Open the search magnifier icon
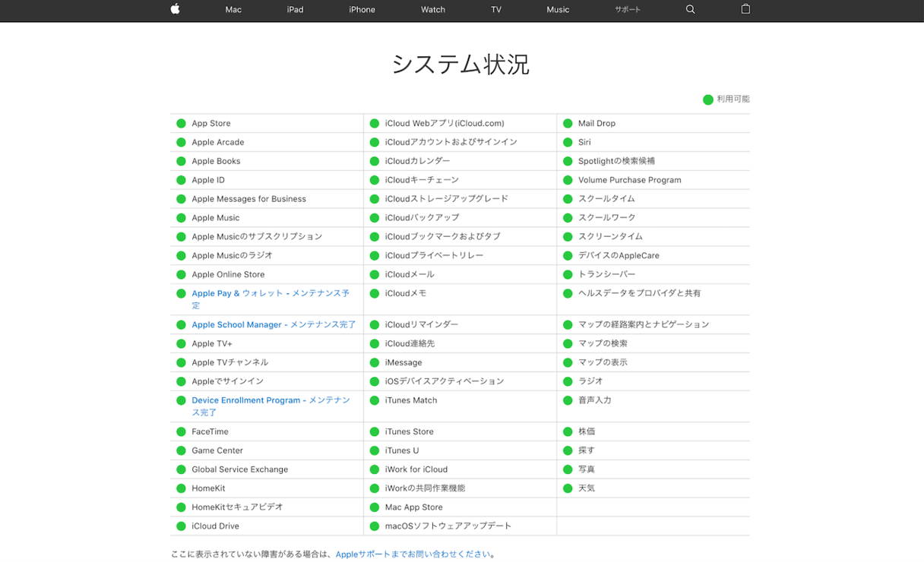 (690, 9)
